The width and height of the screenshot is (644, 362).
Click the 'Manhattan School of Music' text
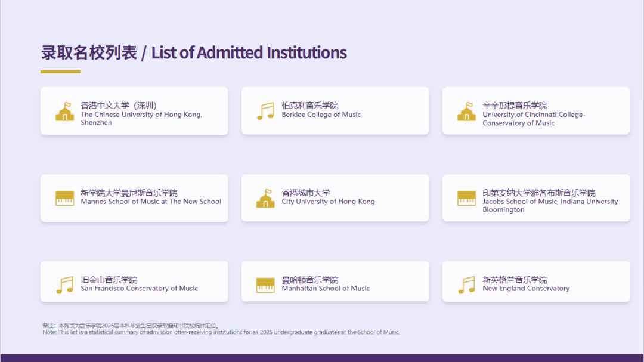tap(326, 289)
